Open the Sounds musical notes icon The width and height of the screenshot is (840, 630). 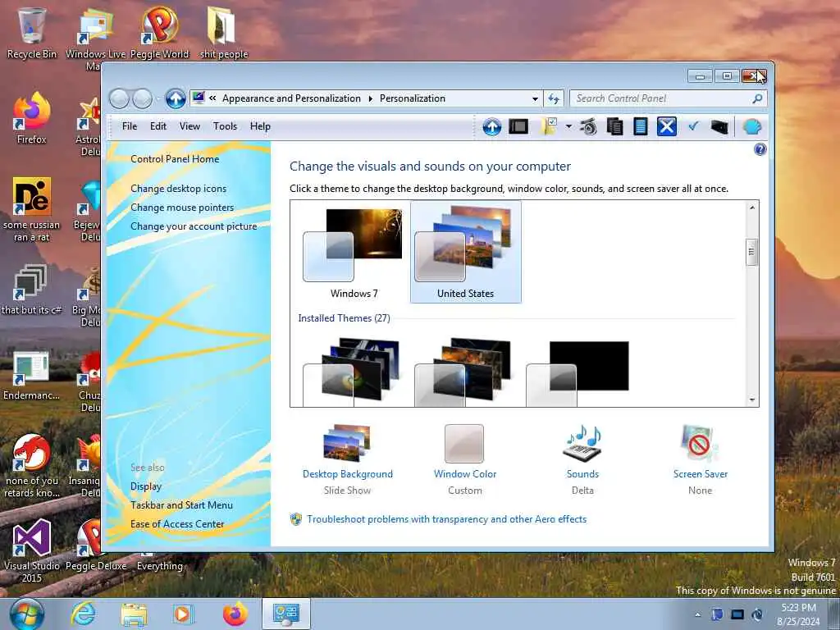pyautogui.click(x=582, y=443)
